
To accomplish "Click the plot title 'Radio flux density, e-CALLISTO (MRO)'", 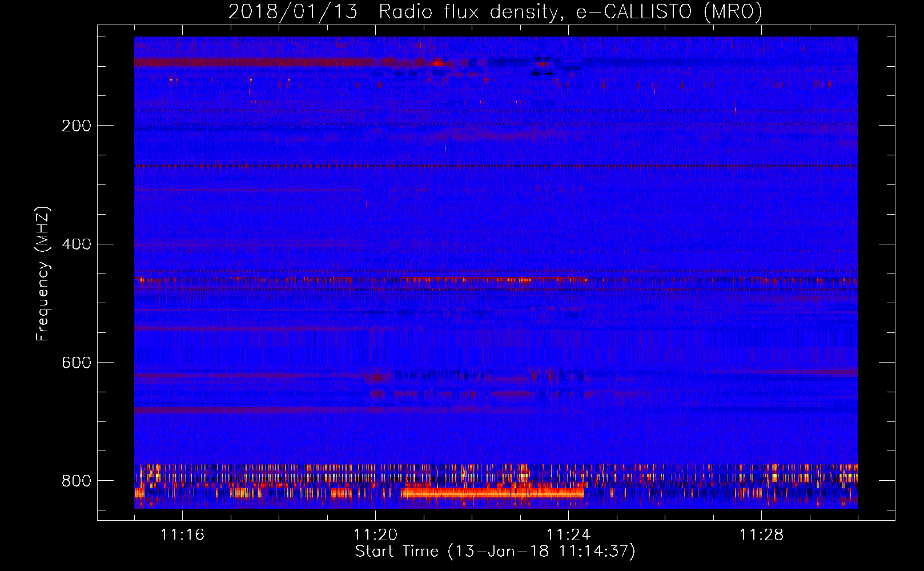I will [571, 11].
